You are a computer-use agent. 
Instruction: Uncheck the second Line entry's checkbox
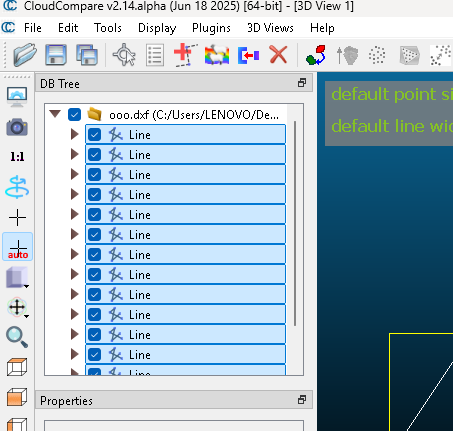pos(95,155)
